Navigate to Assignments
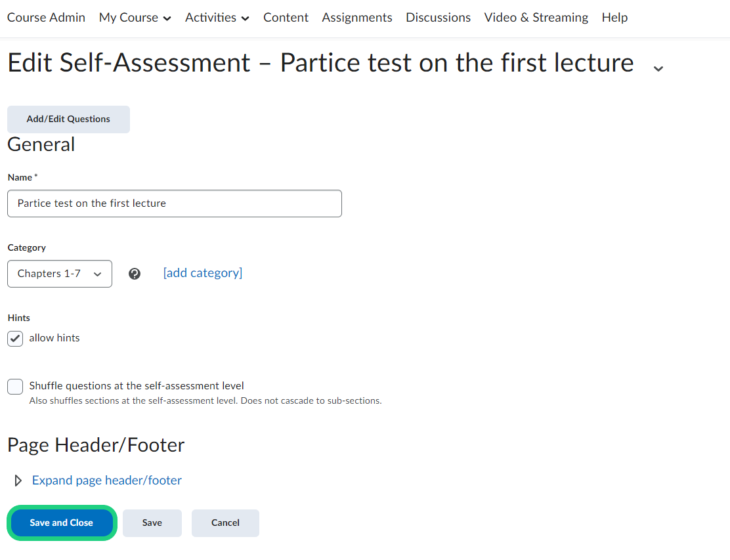 357,18
